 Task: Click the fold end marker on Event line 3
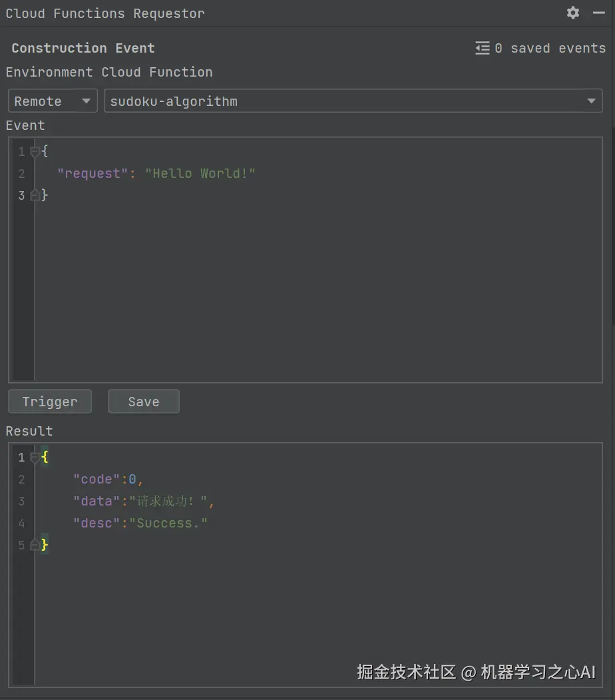coord(35,195)
